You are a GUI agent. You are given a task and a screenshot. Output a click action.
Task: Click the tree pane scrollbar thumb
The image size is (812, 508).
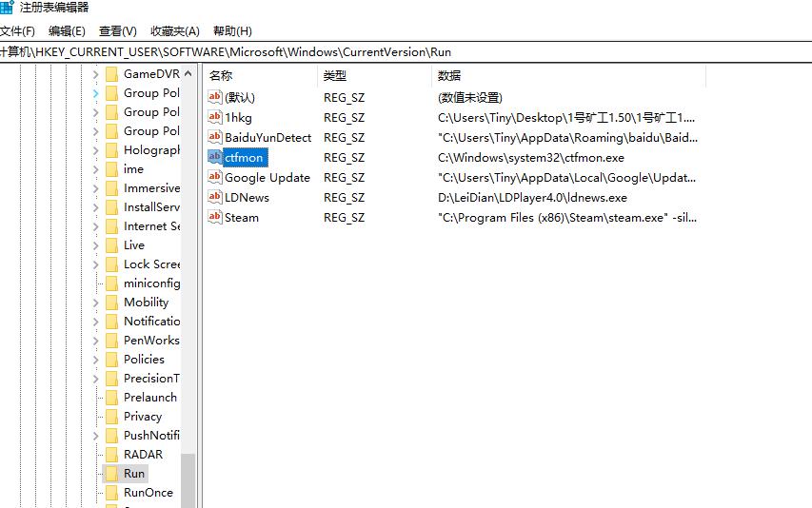[188, 480]
